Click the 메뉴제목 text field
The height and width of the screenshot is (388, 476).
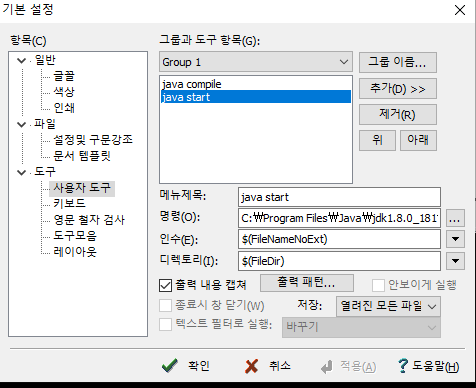point(339,197)
